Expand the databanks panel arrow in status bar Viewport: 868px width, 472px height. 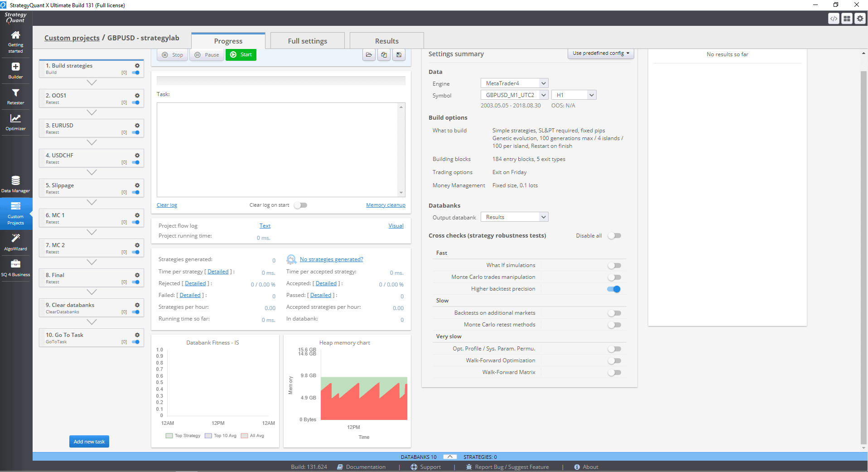(450, 457)
